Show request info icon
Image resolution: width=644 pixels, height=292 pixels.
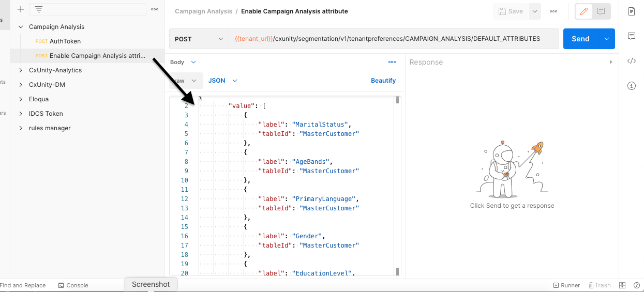[x=631, y=86]
